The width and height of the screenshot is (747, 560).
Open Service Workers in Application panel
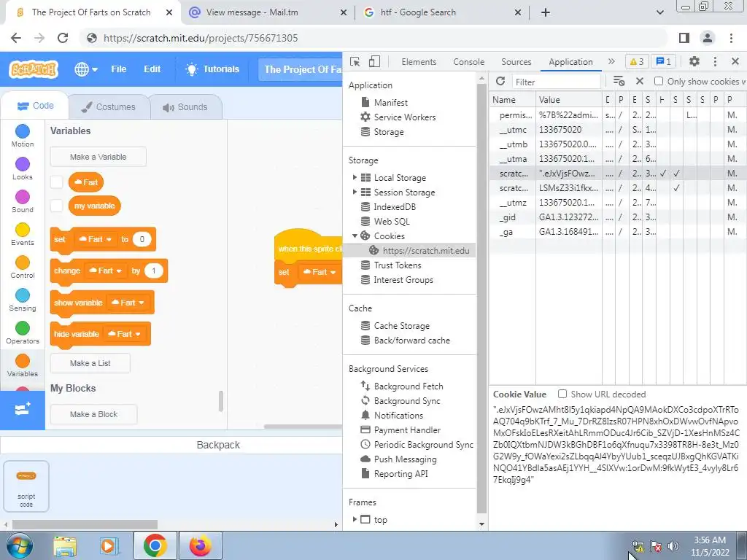[x=404, y=117]
